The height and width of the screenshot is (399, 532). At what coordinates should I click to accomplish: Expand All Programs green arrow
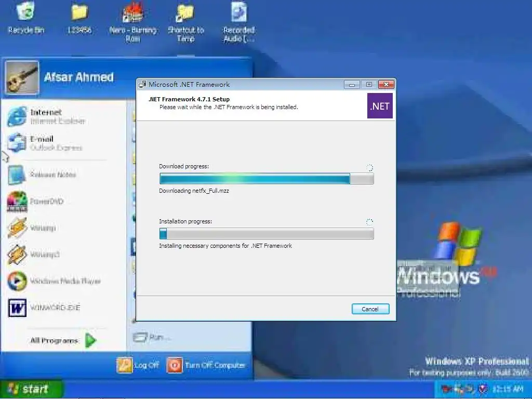pos(90,340)
